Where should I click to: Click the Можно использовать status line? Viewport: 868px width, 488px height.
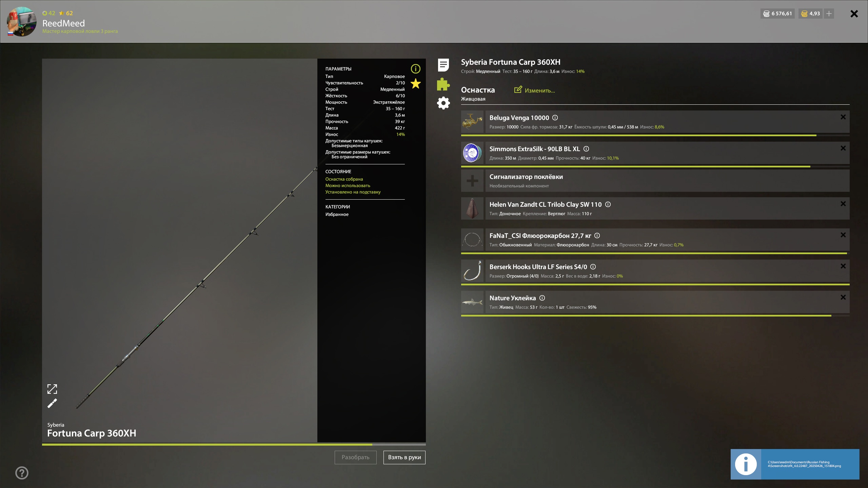coord(348,185)
